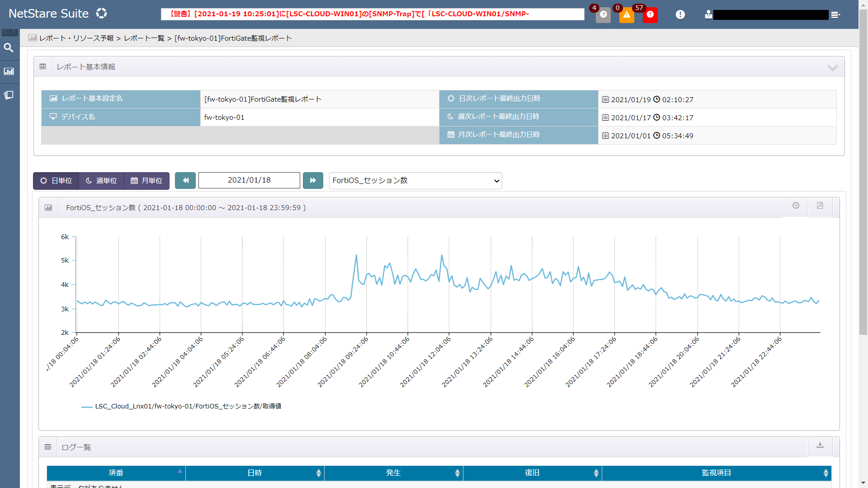Click the scrollbar down arrow
This screenshot has width=868, height=488.
(863, 483)
